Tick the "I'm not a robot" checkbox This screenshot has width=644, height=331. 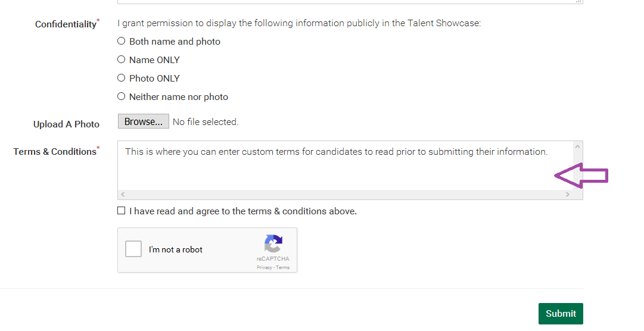133,249
